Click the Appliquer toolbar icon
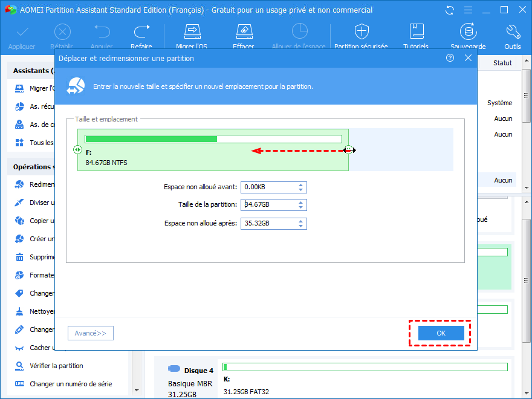532x399 pixels. tap(22, 33)
